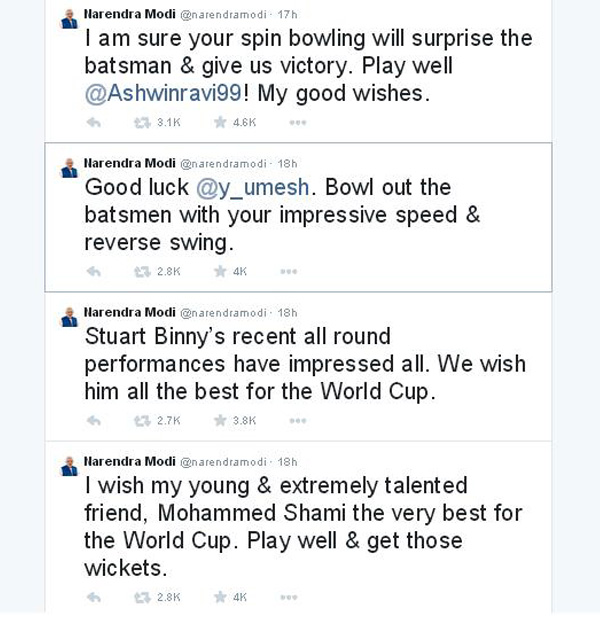
Task: Open more options on the Ashwinravi99 tweet
Action: tap(297, 123)
